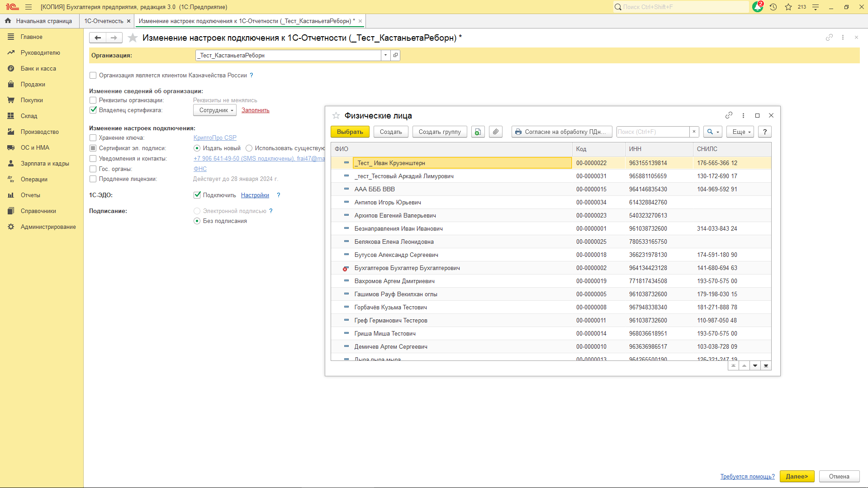The height and width of the screenshot is (488, 868).
Task: Clear the dialog search field
Action: 694,132
